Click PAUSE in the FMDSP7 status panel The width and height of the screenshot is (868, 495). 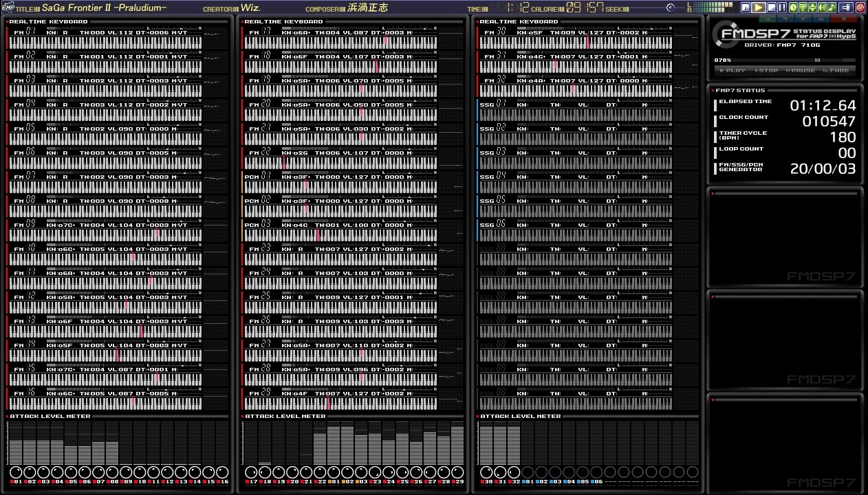tap(801, 70)
